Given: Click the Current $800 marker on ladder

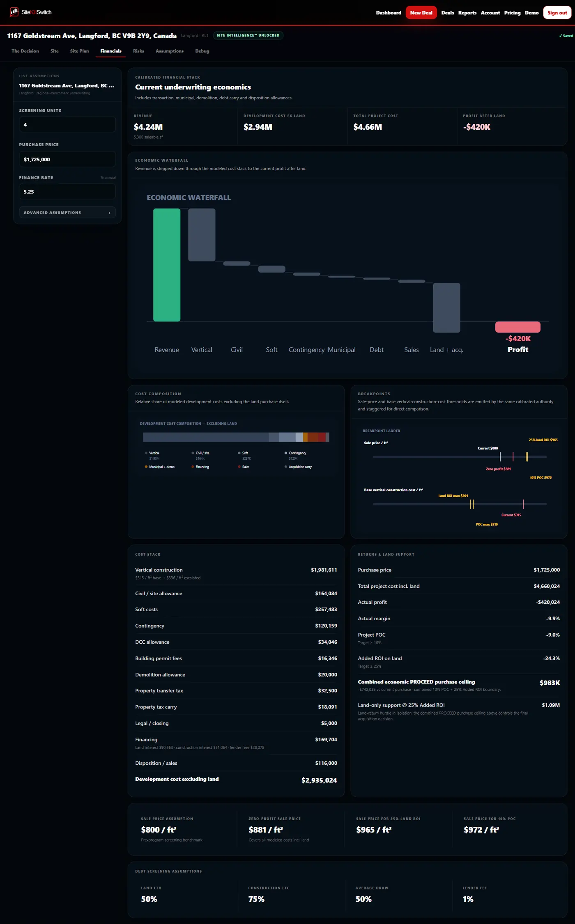Looking at the screenshot, I should coord(500,456).
